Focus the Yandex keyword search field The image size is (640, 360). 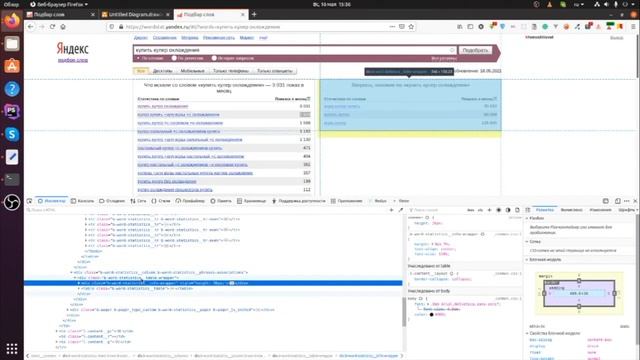[x=295, y=50]
